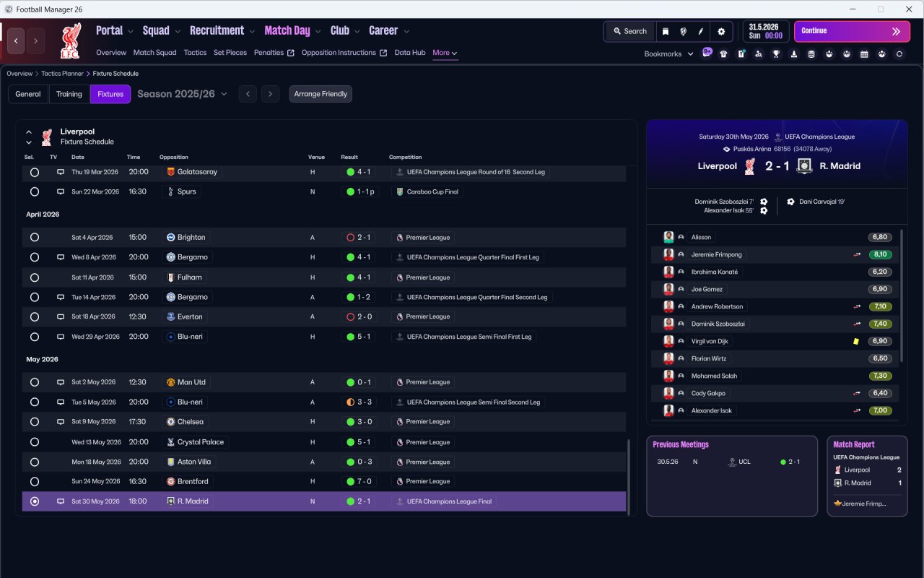Open the shirt icon shortcut in the bookmarks bar
Viewport: 924px width, 578px height.
[723, 53]
